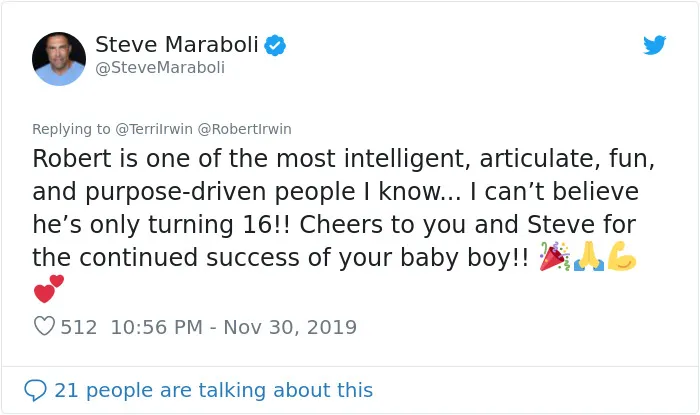Open the speech bubble reply icon

tap(35, 390)
